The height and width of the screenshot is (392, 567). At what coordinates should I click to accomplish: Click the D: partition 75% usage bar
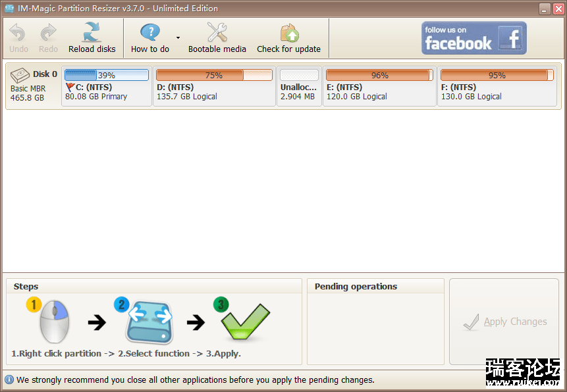(214, 75)
